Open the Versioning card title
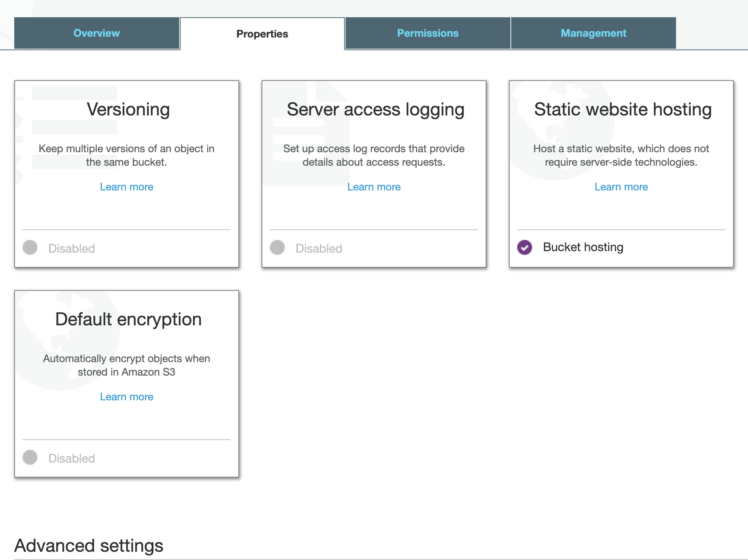Image resolution: width=748 pixels, height=560 pixels. coord(128,109)
